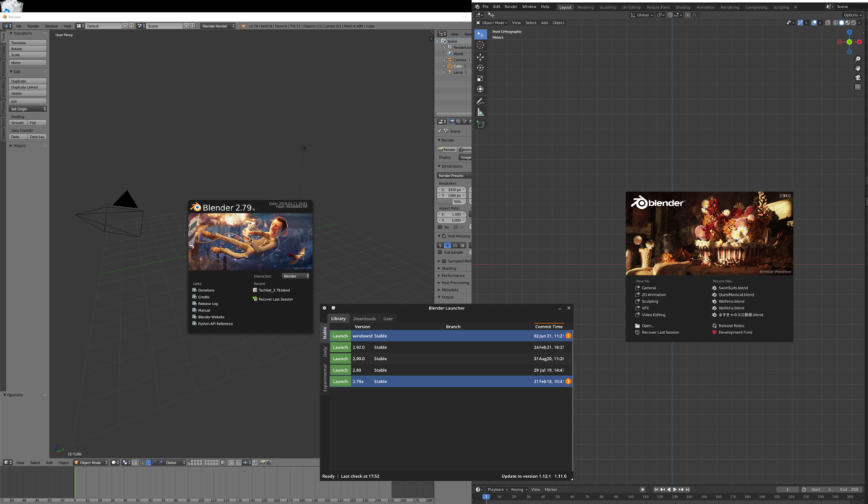Open Blender Launcher settings gear icon
This screenshot has width=868, height=504.
pyautogui.click(x=324, y=308)
